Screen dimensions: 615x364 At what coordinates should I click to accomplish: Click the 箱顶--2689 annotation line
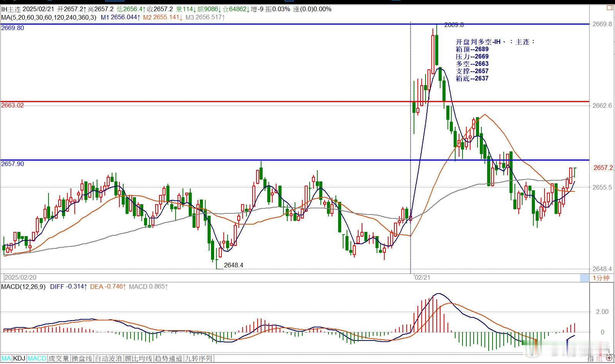pyautogui.click(x=472, y=49)
